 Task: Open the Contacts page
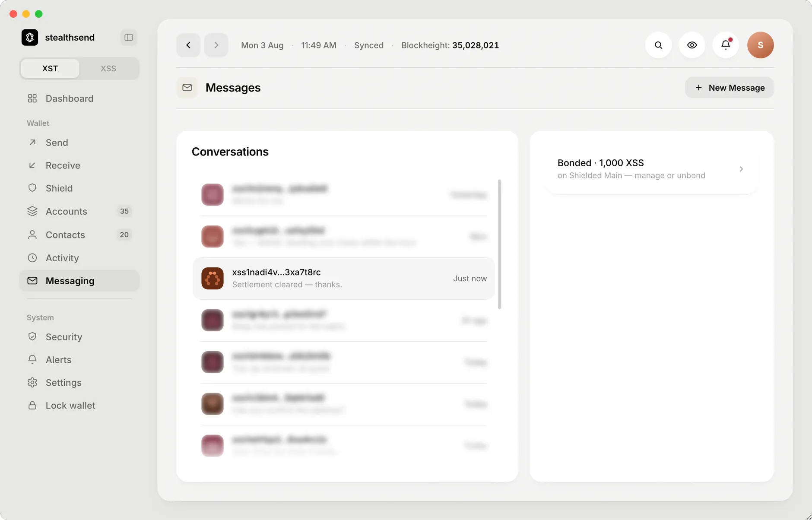point(79,235)
